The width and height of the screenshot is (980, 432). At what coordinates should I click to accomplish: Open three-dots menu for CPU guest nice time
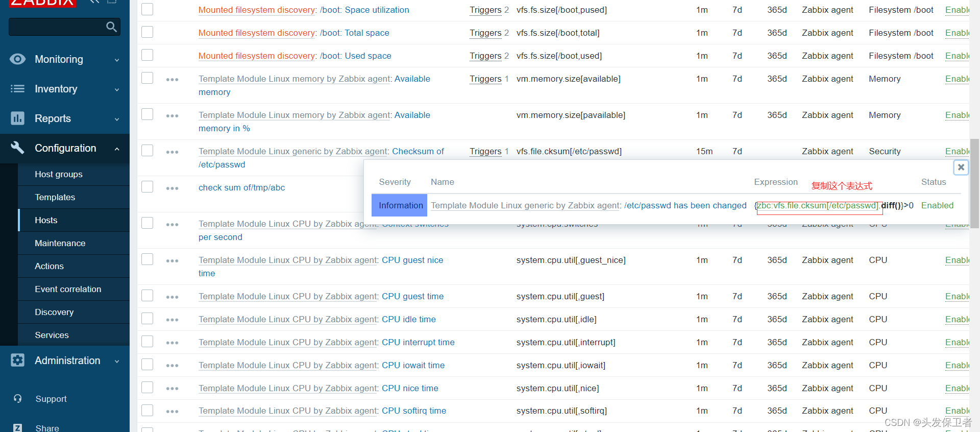point(172,261)
